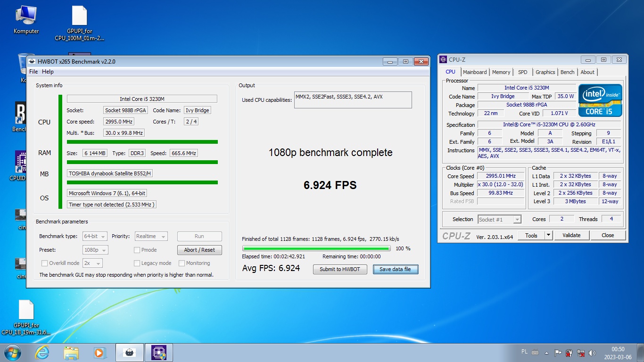Switch to the Bench tab in CPU-Z
This screenshot has width=644, height=362.
click(567, 72)
